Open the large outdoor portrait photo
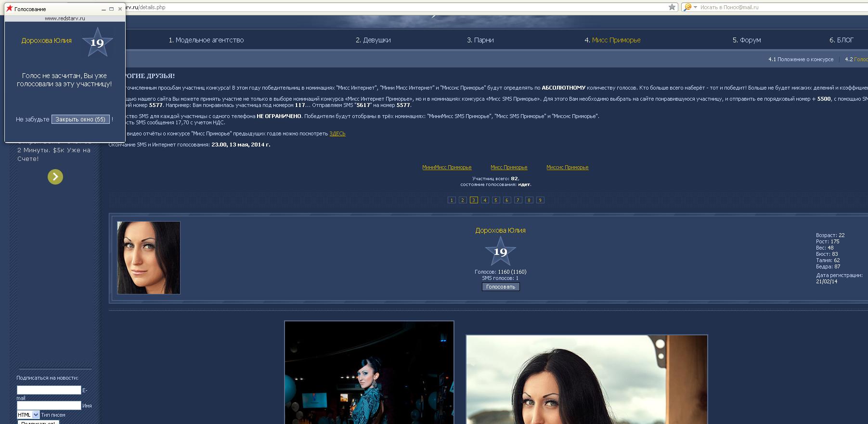The image size is (868, 424). pos(587,380)
